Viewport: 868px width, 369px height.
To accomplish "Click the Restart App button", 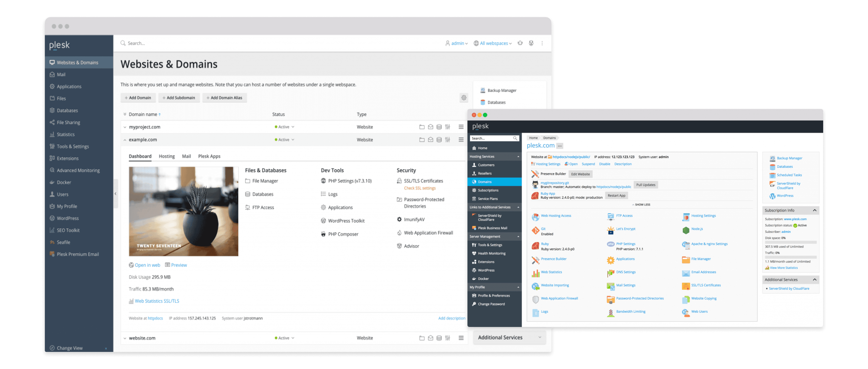I will [616, 196].
